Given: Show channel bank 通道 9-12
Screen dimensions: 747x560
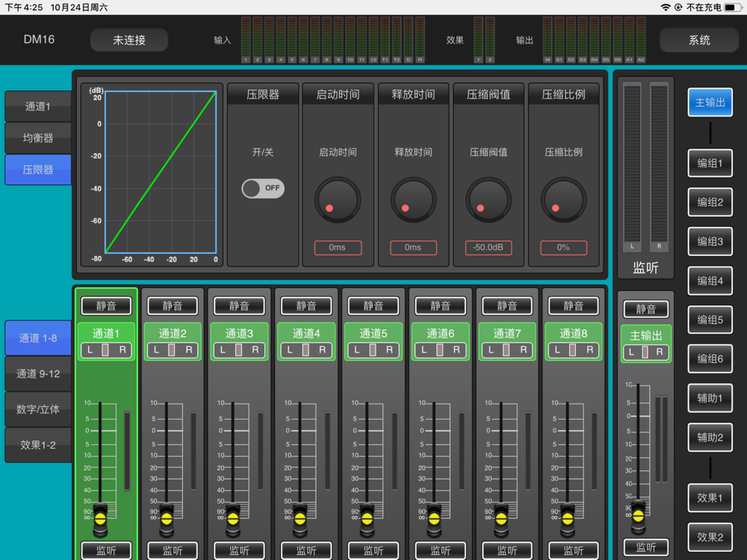Looking at the screenshot, I should pos(38,374).
